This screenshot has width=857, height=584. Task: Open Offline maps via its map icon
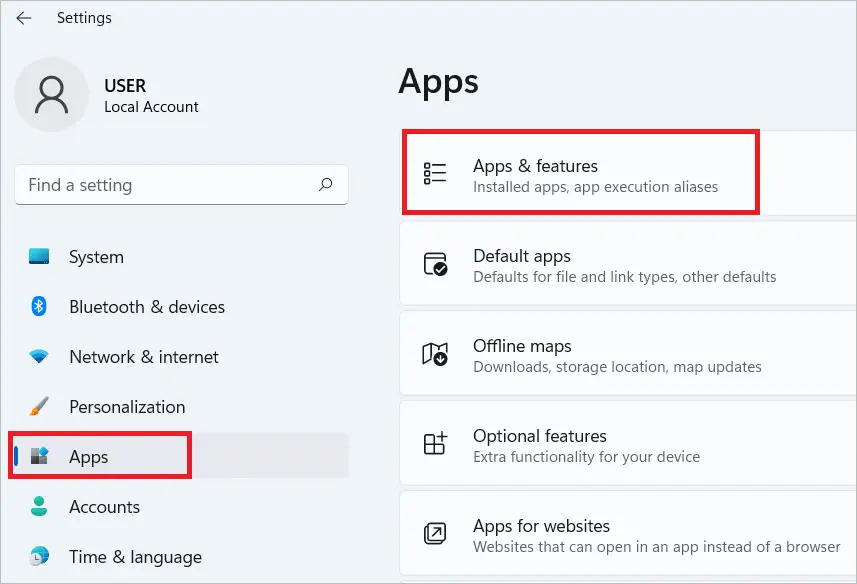pos(434,353)
